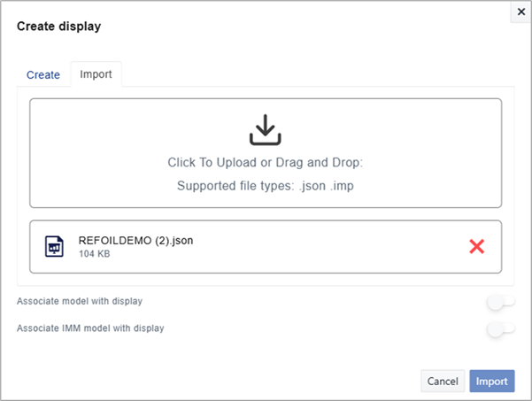
Task: Remove REFOILDEMO (2).json with red X
Action: [x=476, y=247]
